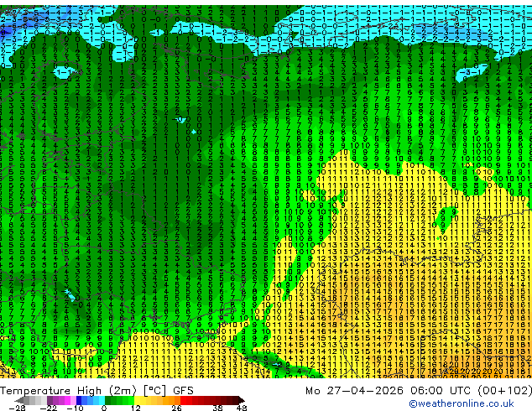The height and width of the screenshot is (411, 532).
Task: Click the '26' label on the temperature legend
Action: 176,408
